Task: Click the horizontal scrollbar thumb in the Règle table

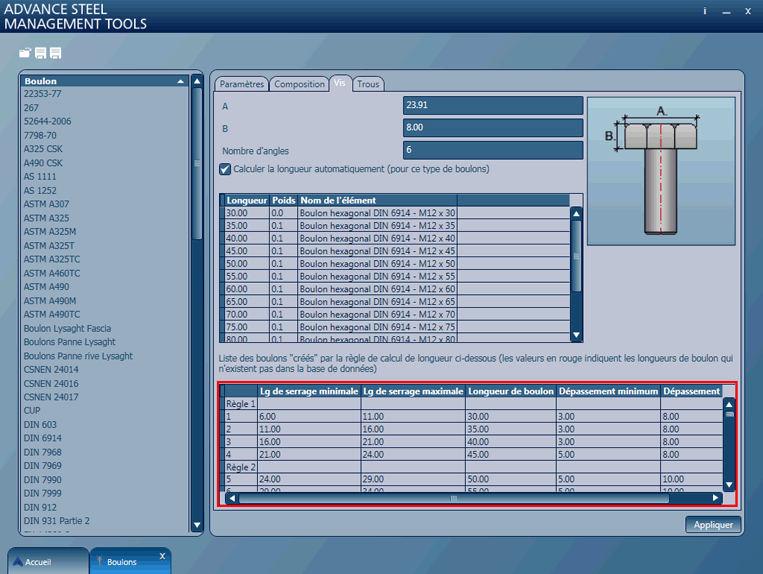Action: 454,498
